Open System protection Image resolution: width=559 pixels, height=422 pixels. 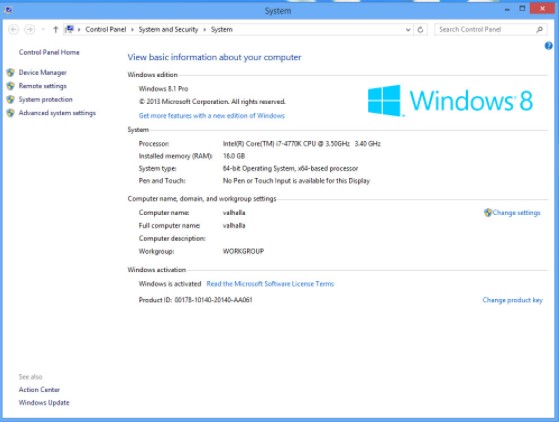[x=46, y=99]
